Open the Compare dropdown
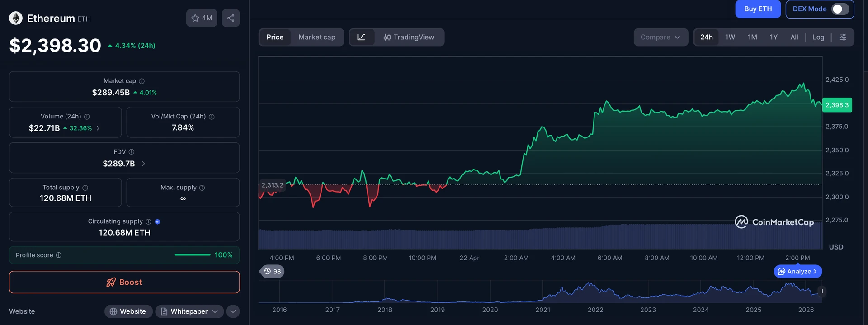The image size is (868, 325). click(660, 37)
